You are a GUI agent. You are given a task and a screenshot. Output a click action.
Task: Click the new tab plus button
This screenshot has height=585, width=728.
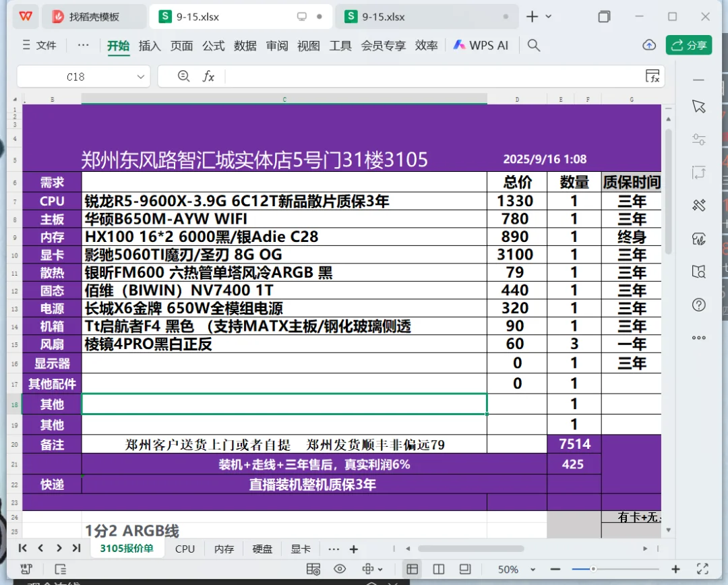pos(532,17)
